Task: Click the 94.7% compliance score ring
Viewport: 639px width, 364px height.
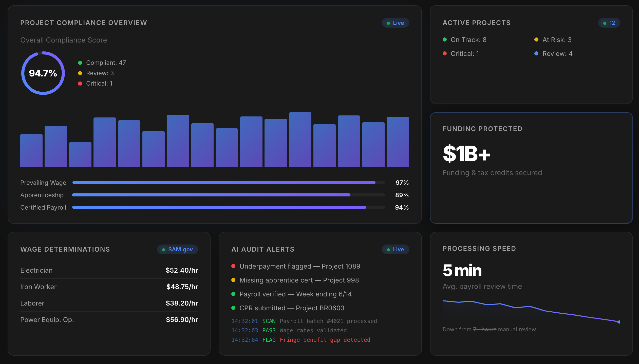Action: click(x=43, y=73)
